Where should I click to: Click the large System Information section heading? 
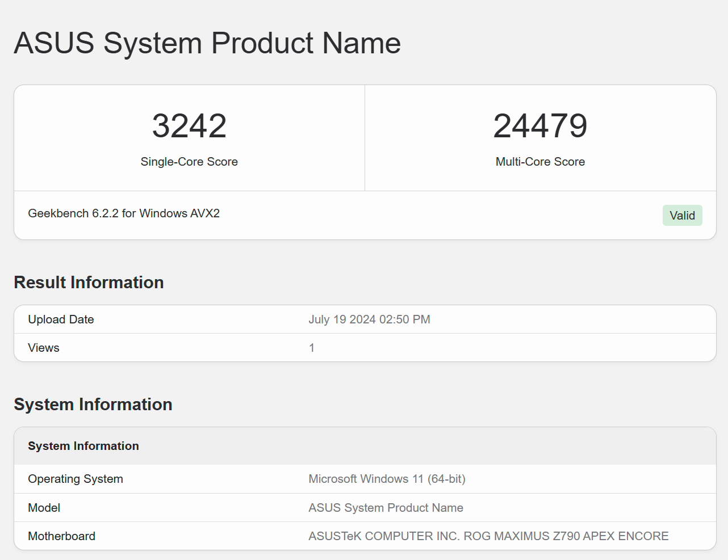coord(93,405)
